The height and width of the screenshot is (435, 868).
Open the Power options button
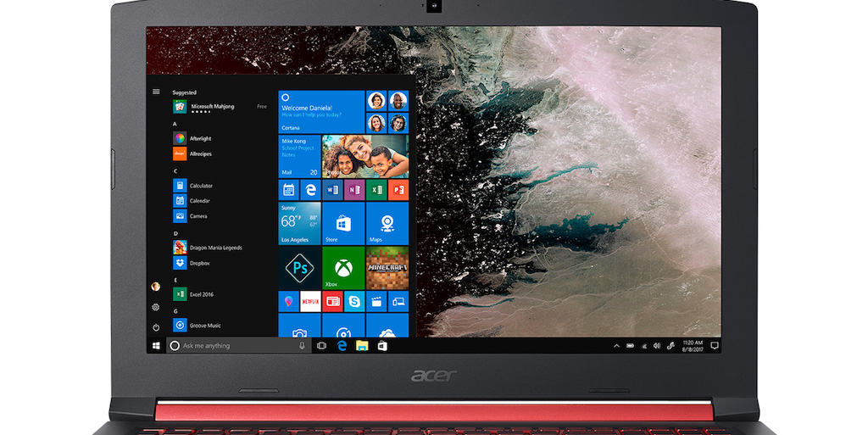coord(156,326)
